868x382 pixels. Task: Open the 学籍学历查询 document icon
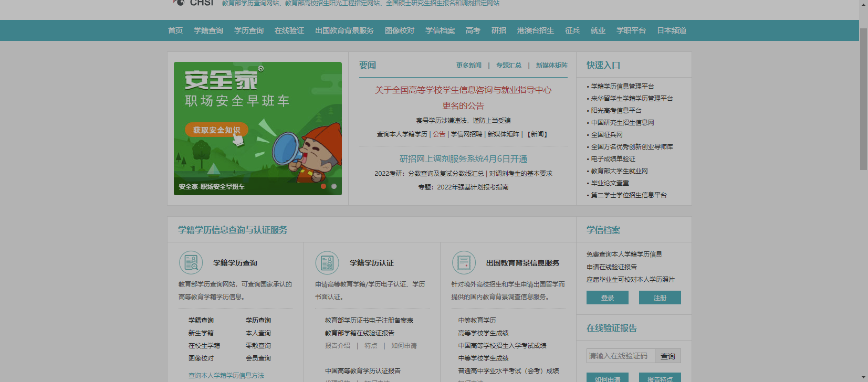click(191, 262)
